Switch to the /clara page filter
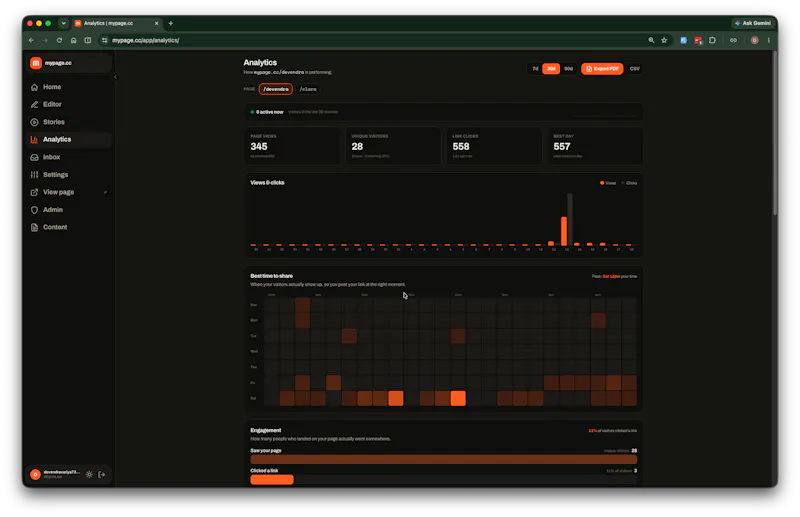The height and width of the screenshot is (517, 800). [308, 89]
